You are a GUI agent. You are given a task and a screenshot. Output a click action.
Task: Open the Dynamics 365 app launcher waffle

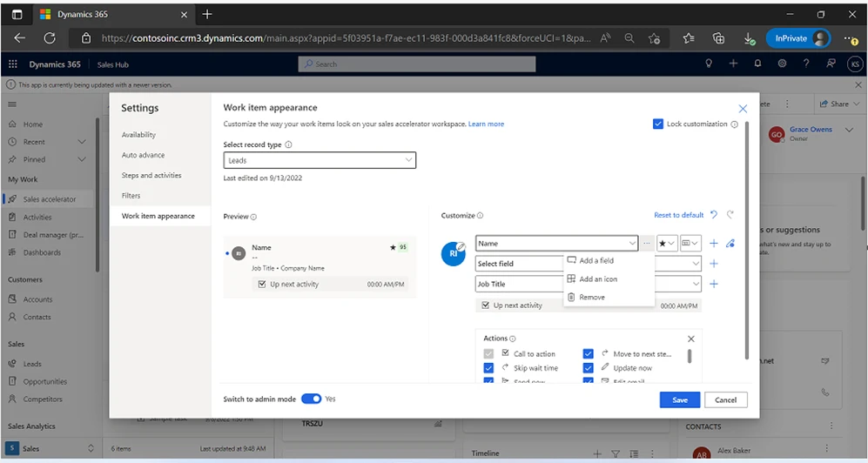click(x=13, y=64)
